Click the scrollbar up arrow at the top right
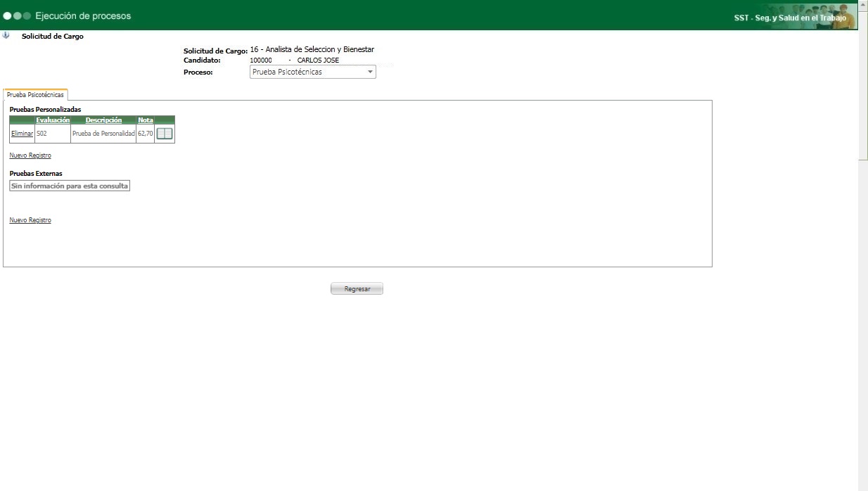Screen dimensions: 868x491 coord(863,4)
